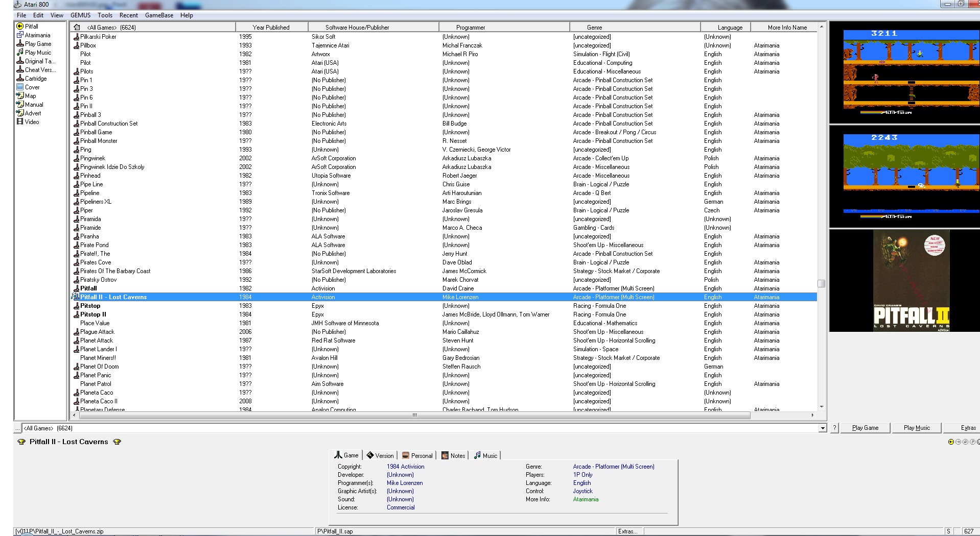The image size is (980, 536).
Task: Open the Help menu
Action: click(186, 15)
